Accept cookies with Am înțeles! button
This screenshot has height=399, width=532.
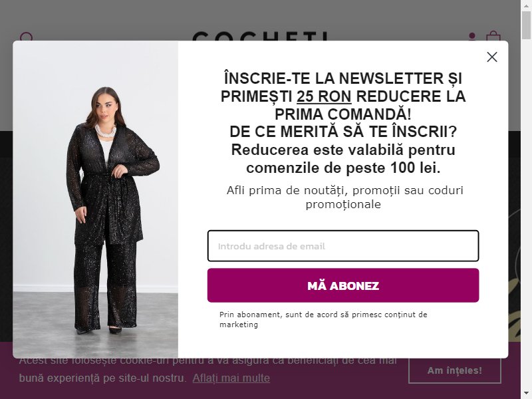coord(455,370)
